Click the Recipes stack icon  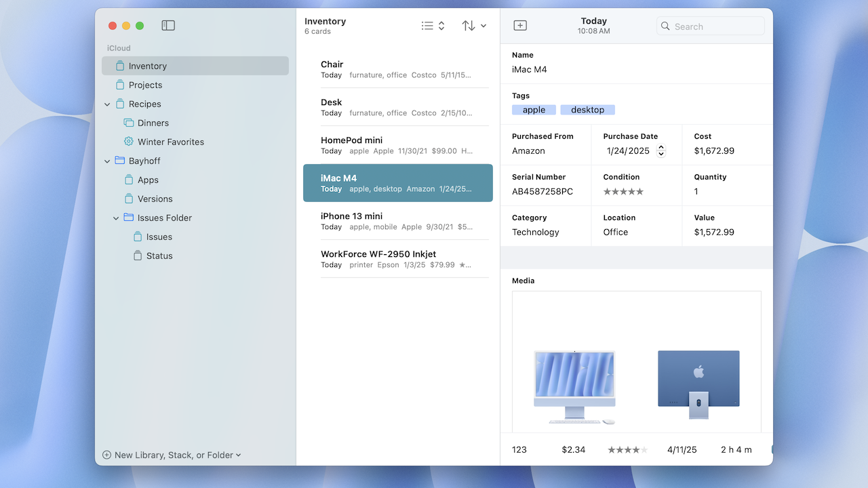pyautogui.click(x=120, y=104)
